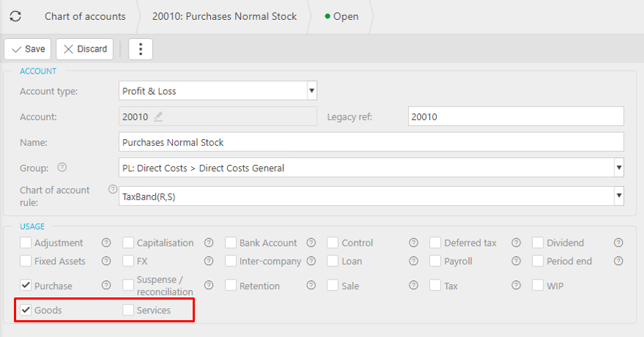Select the Open status breadcrumb
This screenshot has height=337, width=644.
click(342, 16)
